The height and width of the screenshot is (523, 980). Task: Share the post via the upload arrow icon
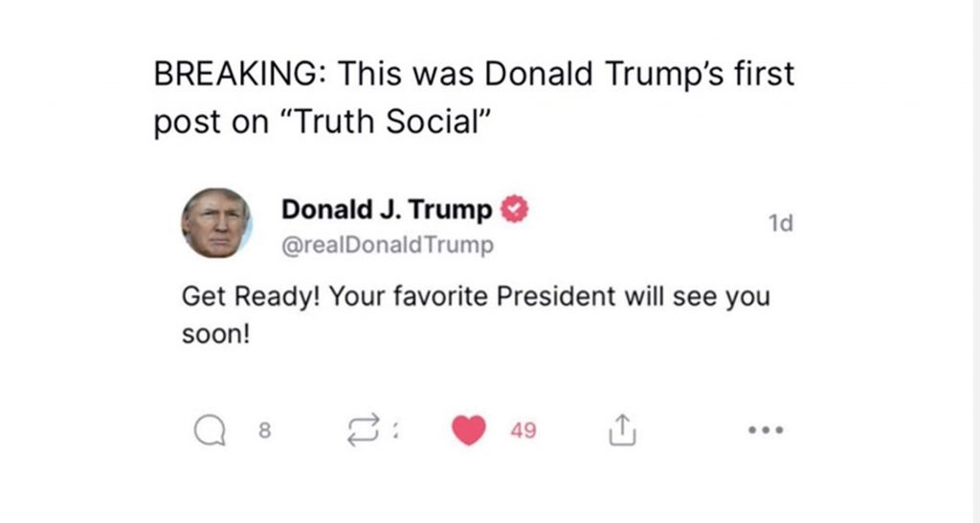(622, 432)
